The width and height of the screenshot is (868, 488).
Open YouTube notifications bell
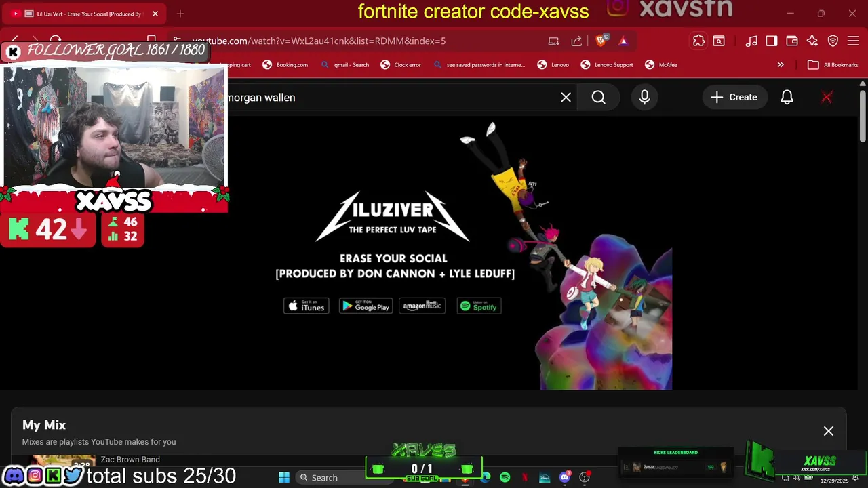[x=787, y=98]
